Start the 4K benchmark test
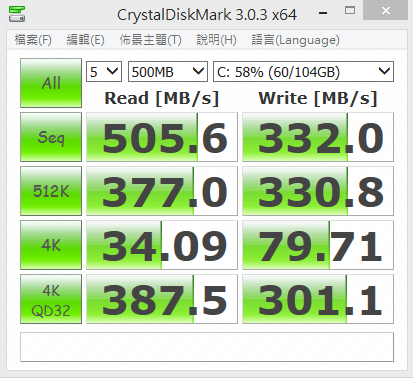 coord(51,245)
